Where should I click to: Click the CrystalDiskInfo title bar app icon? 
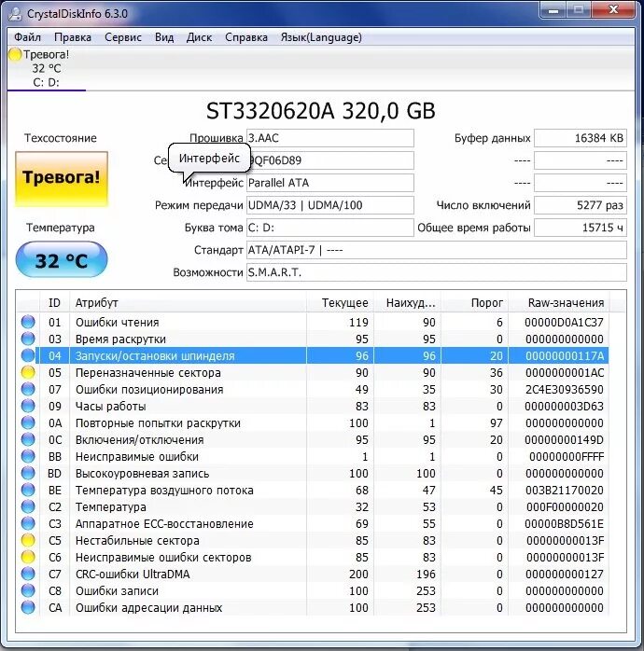click(x=15, y=14)
